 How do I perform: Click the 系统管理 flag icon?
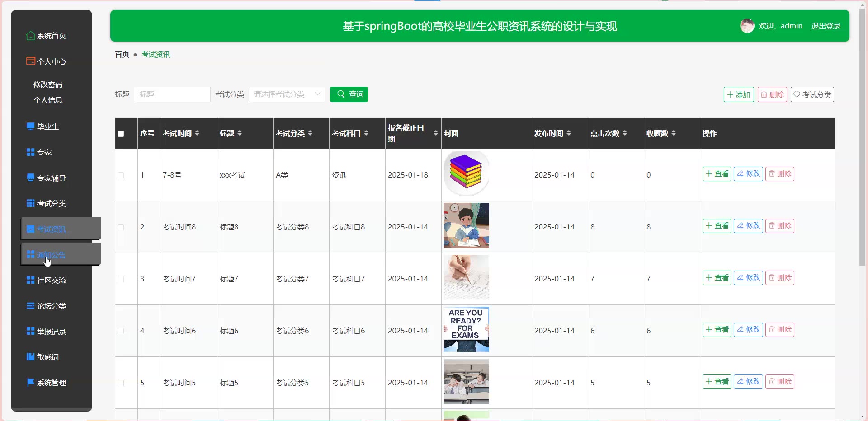pos(30,383)
